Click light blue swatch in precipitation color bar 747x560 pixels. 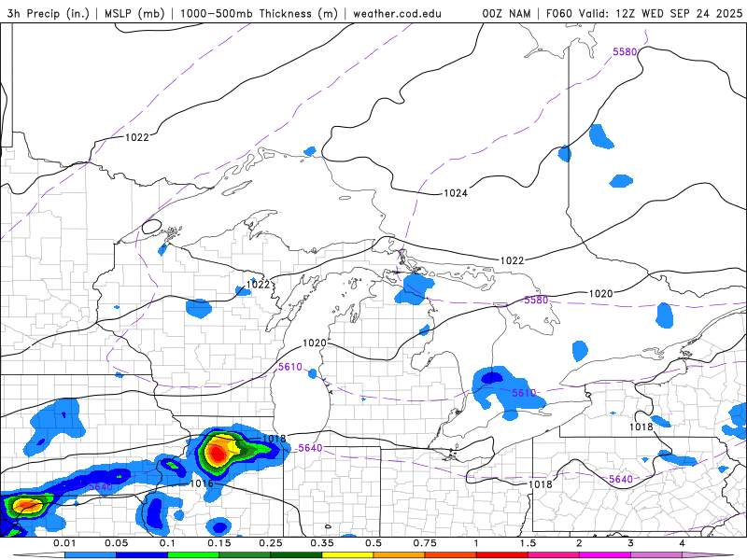(x=90, y=555)
